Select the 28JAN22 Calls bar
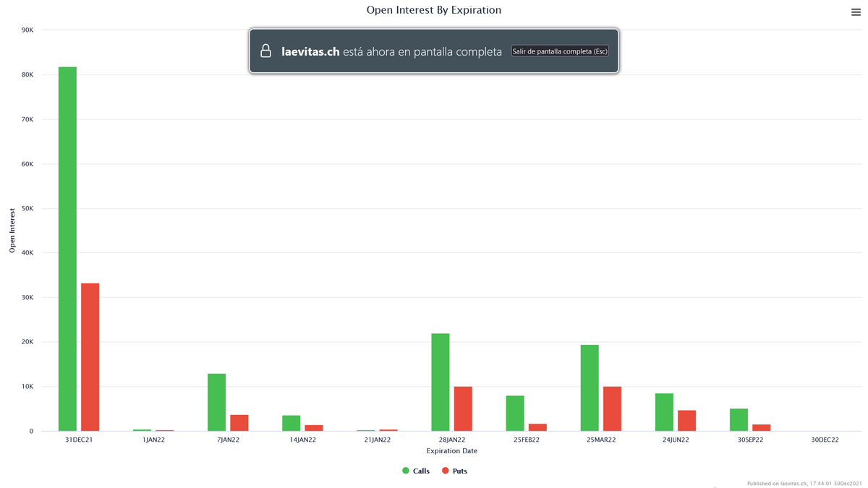This screenshot has width=868, height=488. tap(440, 382)
